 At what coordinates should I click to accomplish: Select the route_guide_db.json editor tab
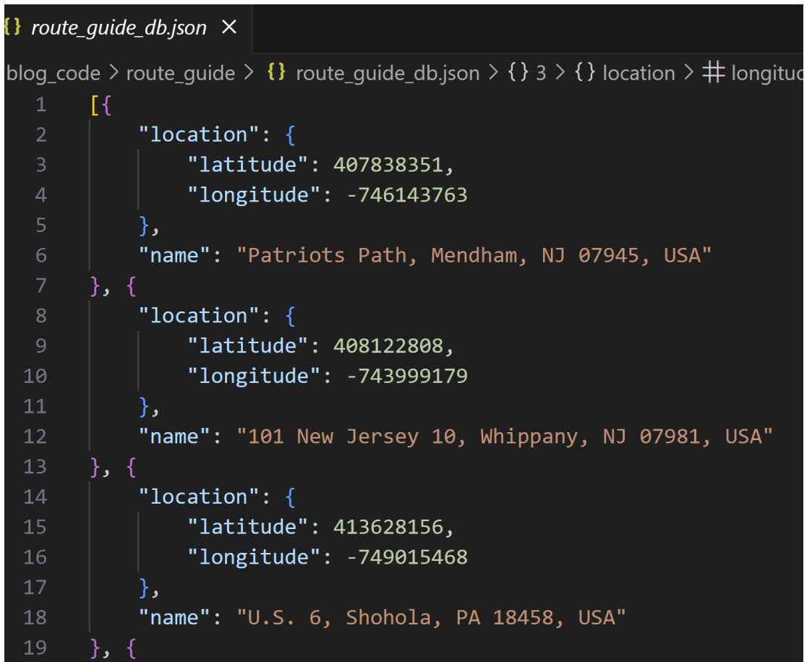(127, 28)
